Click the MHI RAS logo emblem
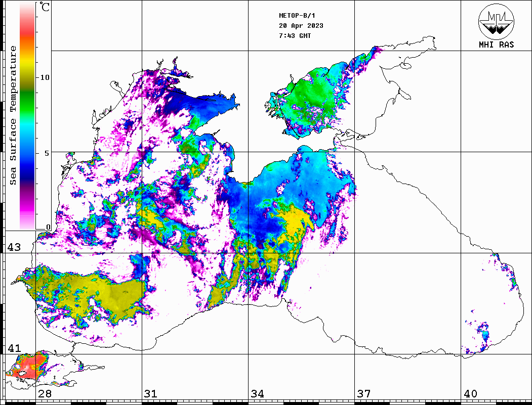 coord(497,21)
